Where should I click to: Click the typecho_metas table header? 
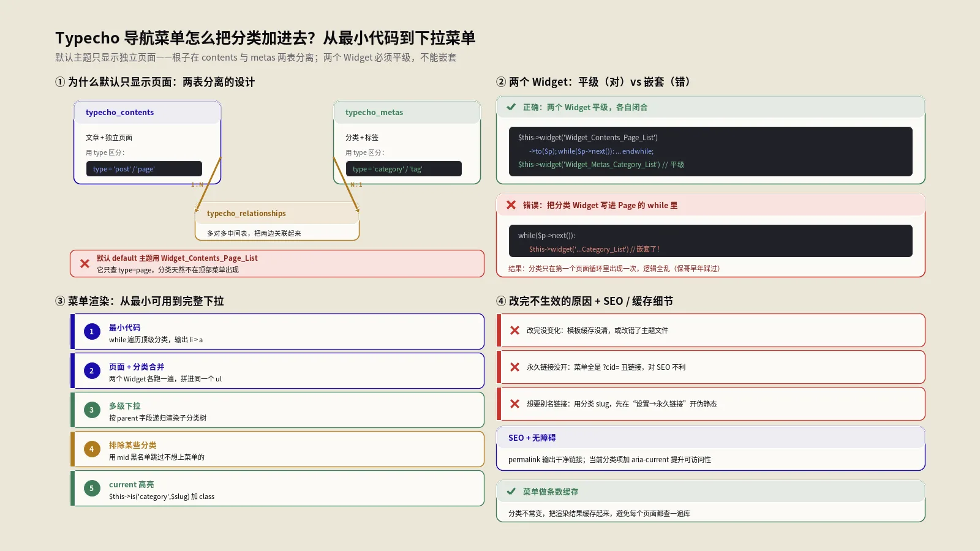pos(407,113)
